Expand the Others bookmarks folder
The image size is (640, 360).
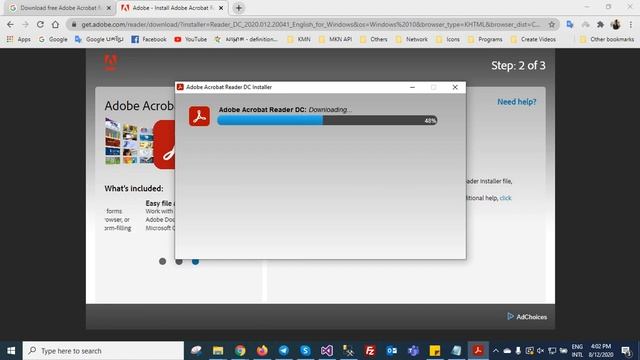[374, 39]
